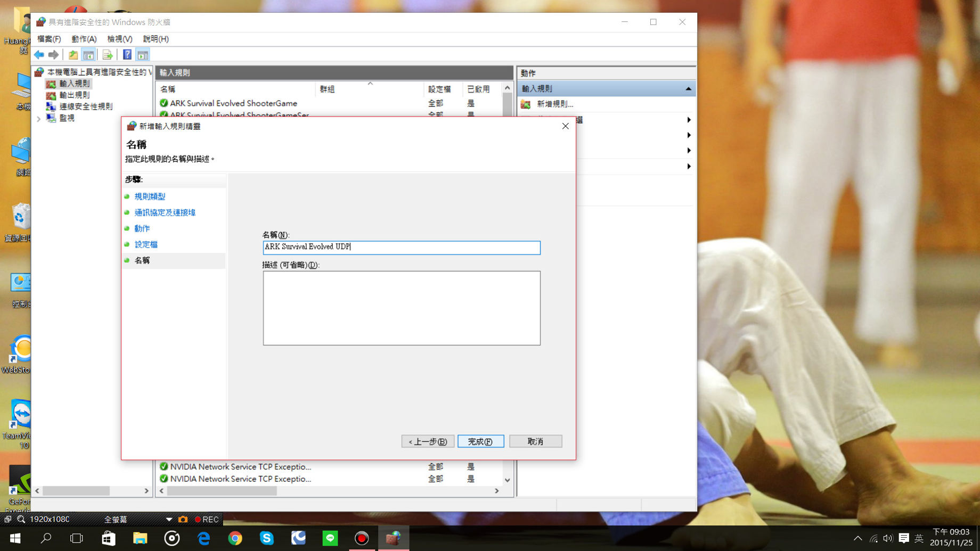
Task: Select 連線安全性規則 in the tree
Action: (86, 106)
